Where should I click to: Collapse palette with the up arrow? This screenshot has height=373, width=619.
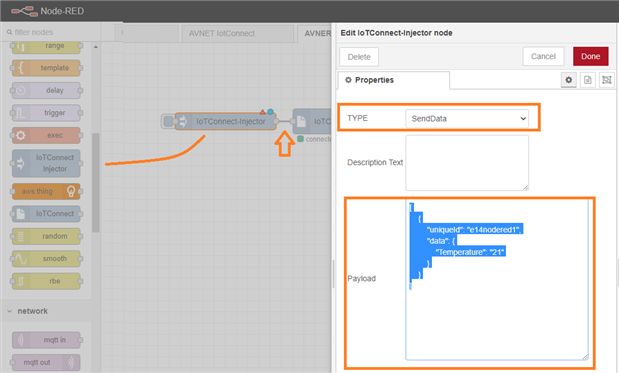tap(96, 47)
